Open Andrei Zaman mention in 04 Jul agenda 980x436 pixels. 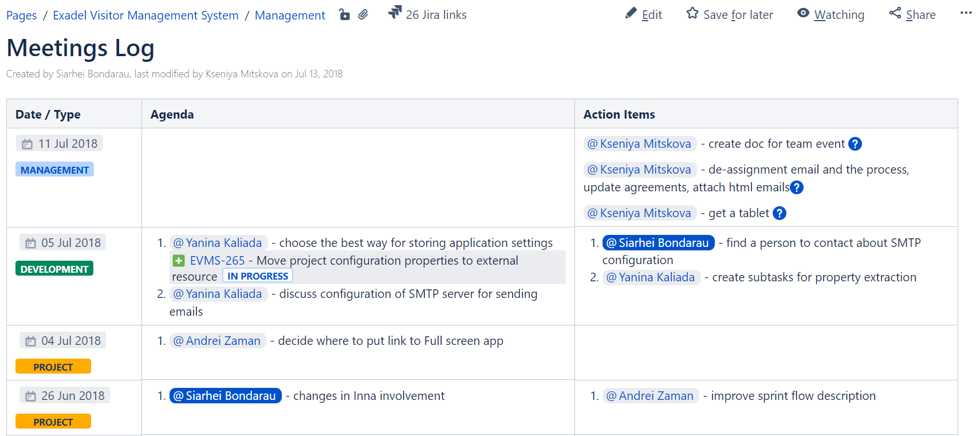pyautogui.click(x=218, y=341)
